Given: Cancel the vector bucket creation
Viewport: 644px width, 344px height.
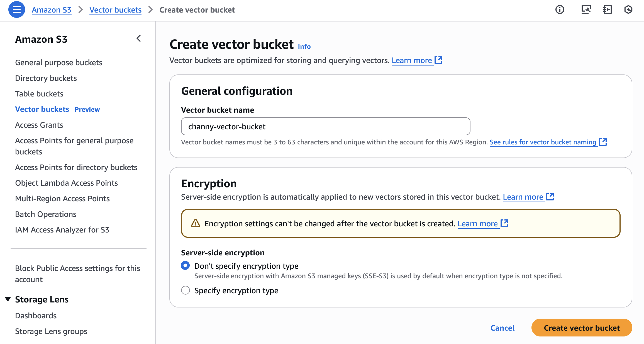Looking at the screenshot, I should pyautogui.click(x=502, y=328).
